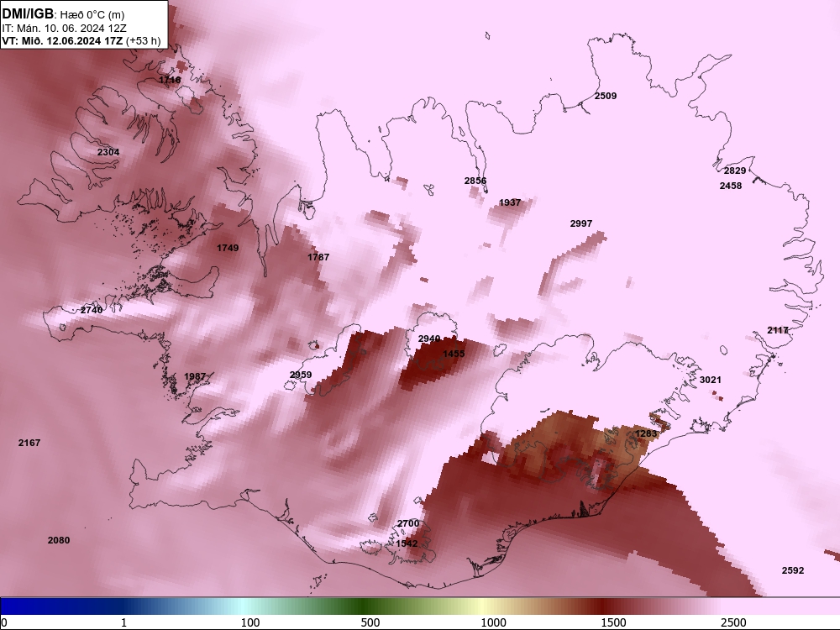The width and height of the screenshot is (840, 630).
Task: Click the map value 2959
Action: pyautogui.click(x=301, y=375)
